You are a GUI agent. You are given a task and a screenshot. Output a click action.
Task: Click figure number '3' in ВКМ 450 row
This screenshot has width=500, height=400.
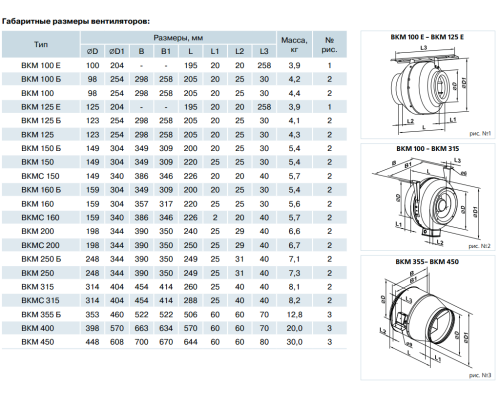[x=330, y=342]
